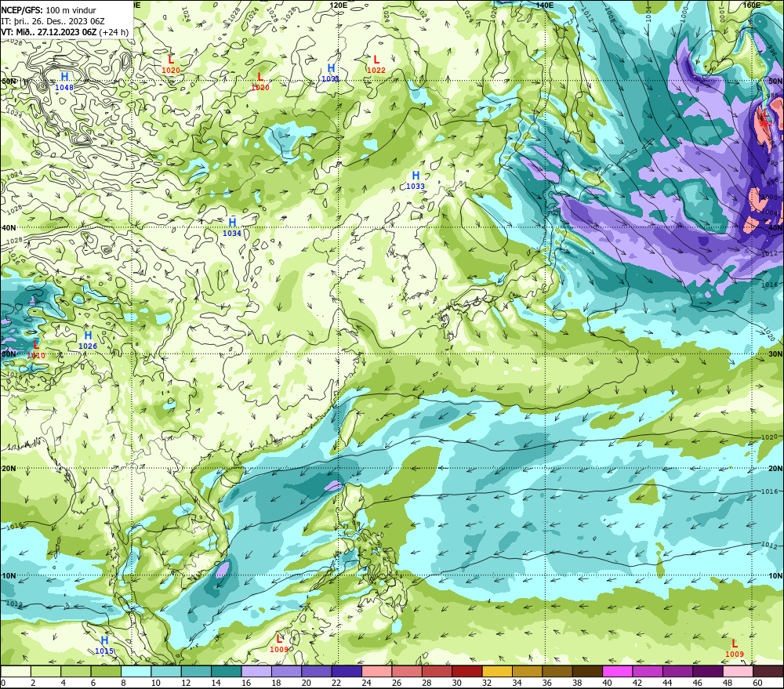Click the gold 32–34 legend swatch

pyautogui.click(x=497, y=671)
